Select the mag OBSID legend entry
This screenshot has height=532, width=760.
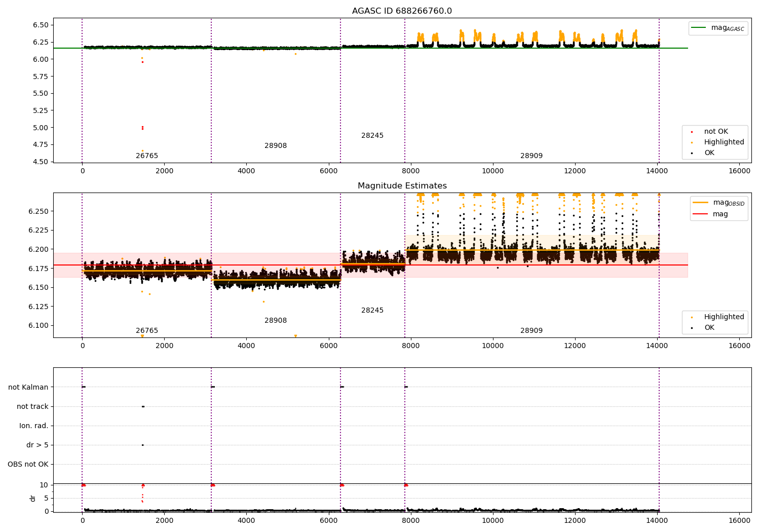click(x=719, y=203)
